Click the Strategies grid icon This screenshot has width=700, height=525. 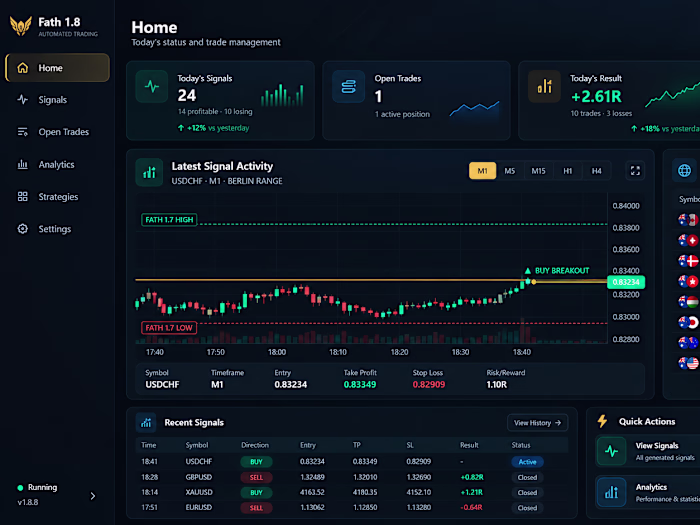coord(22,196)
